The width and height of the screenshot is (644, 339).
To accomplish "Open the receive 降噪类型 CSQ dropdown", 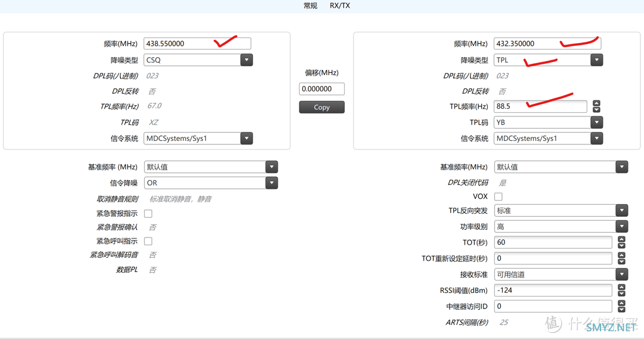I will 198,60.
